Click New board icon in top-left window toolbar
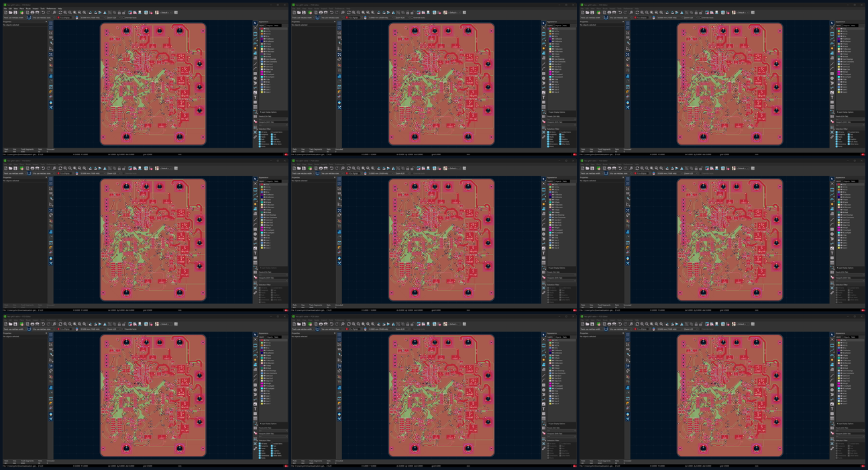This screenshot has width=868, height=470. [5, 13]
